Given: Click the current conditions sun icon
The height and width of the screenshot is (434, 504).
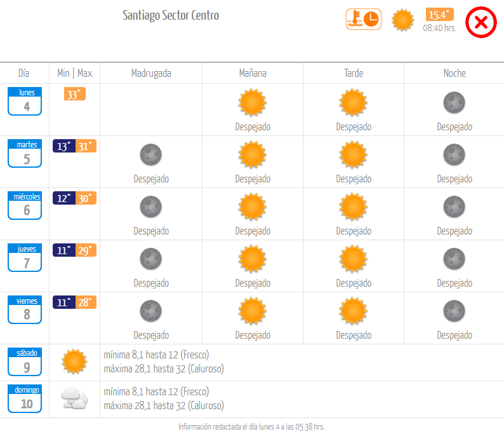Looking at the screenshot, I should (x=402, y=20).
